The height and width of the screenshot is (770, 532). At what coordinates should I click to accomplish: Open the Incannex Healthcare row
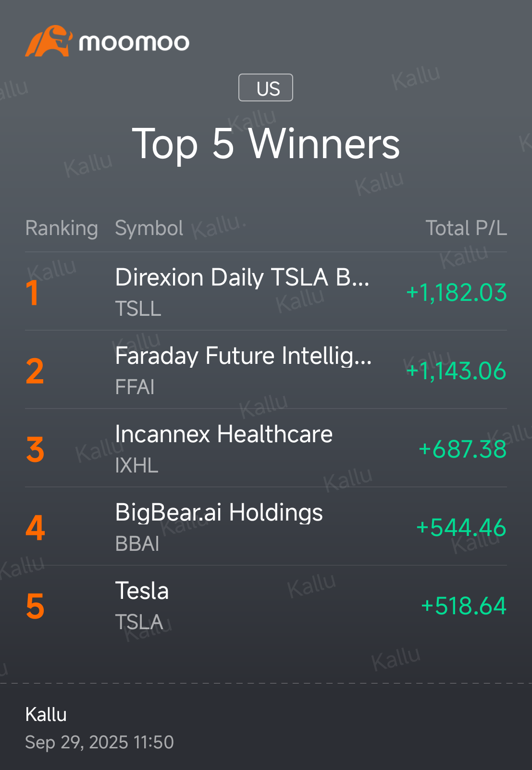point(266,448)
